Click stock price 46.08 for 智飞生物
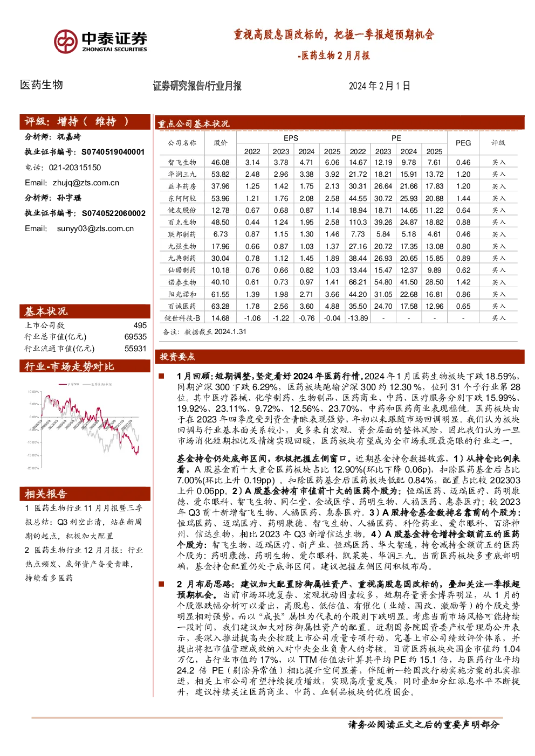The image size is (535, 756). click(x=220, y=162)
